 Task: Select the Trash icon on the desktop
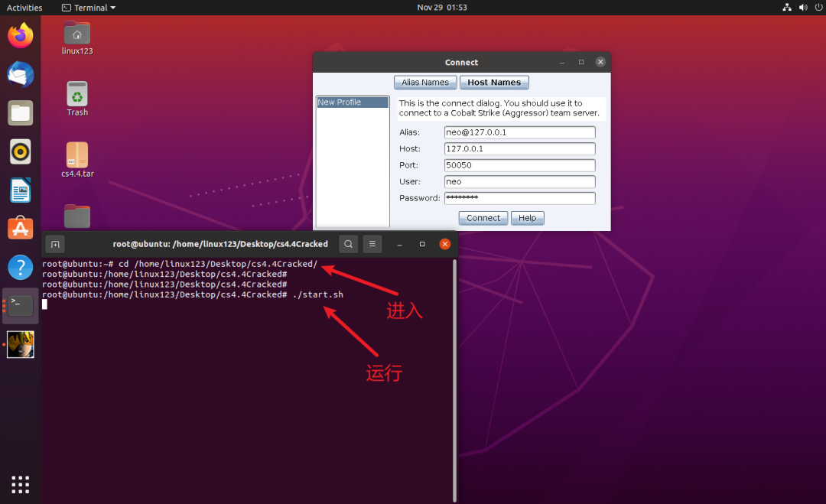click(x=77, y=99)
